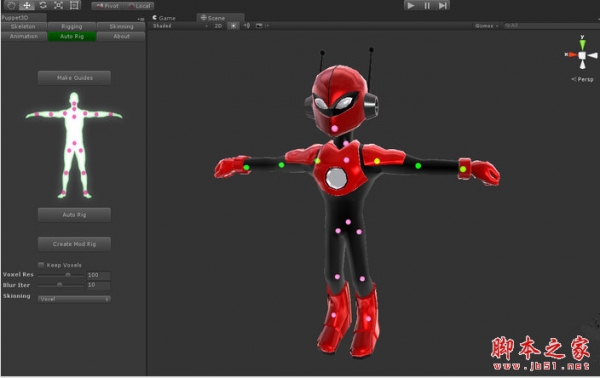Switch to the Game tab
Image resolution: width=600 pixels, height=378 pixels.
coord(164,18)
